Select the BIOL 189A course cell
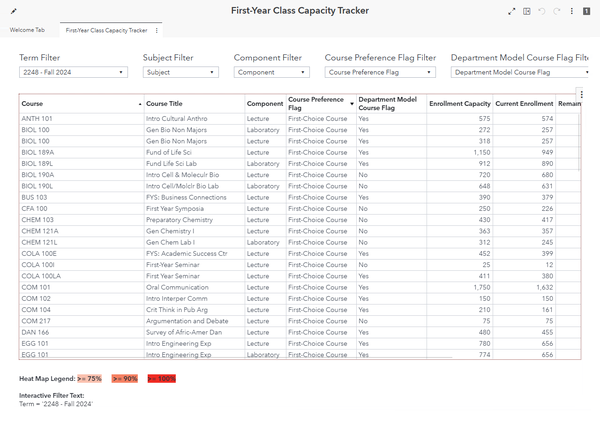Image resolution: width=600 pixels, height=424 pixels. [x=82, y=152]
